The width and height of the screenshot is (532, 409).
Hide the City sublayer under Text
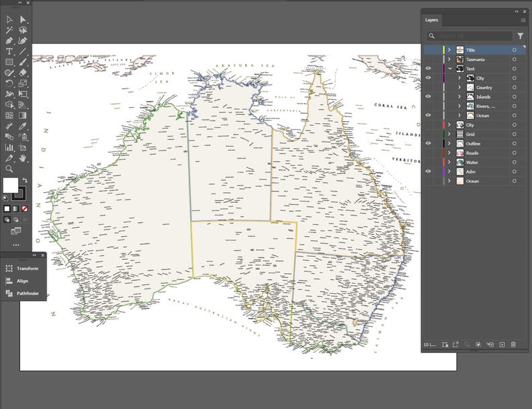click(428, 78)
